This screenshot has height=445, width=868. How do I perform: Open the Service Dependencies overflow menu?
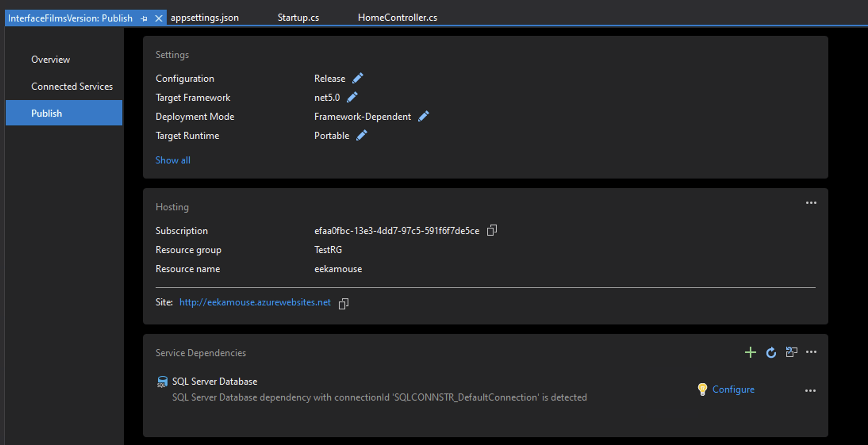coord(811,351)
